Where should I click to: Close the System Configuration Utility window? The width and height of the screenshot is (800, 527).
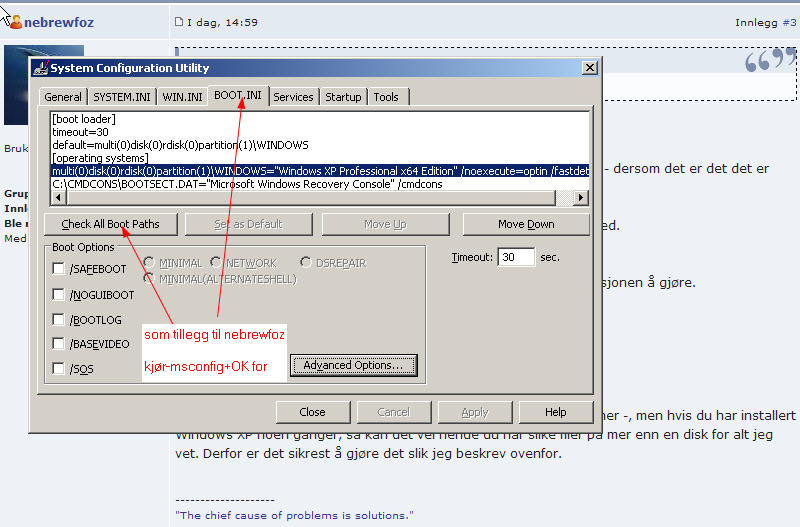pos(590,67)
